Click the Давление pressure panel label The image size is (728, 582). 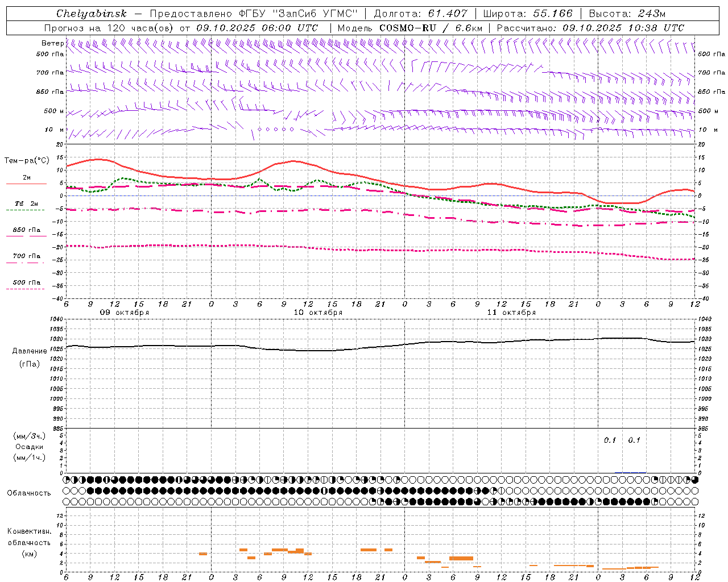[x=29, y=351]
